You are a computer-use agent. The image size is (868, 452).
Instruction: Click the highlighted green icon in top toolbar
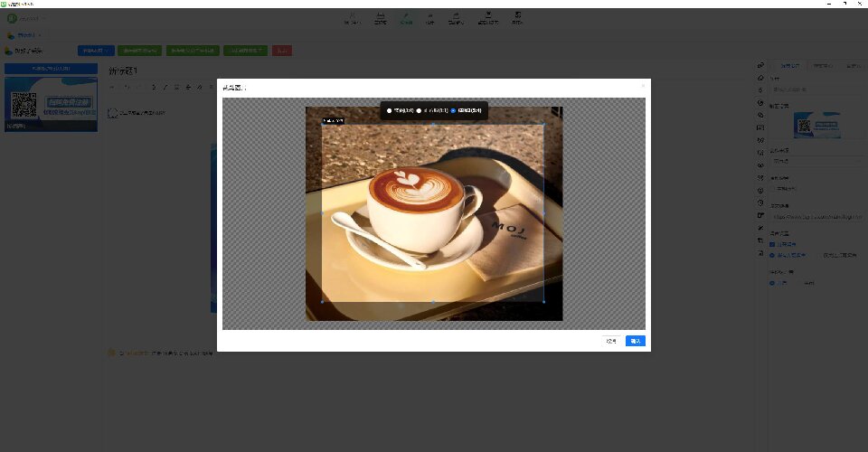(406, 18)
